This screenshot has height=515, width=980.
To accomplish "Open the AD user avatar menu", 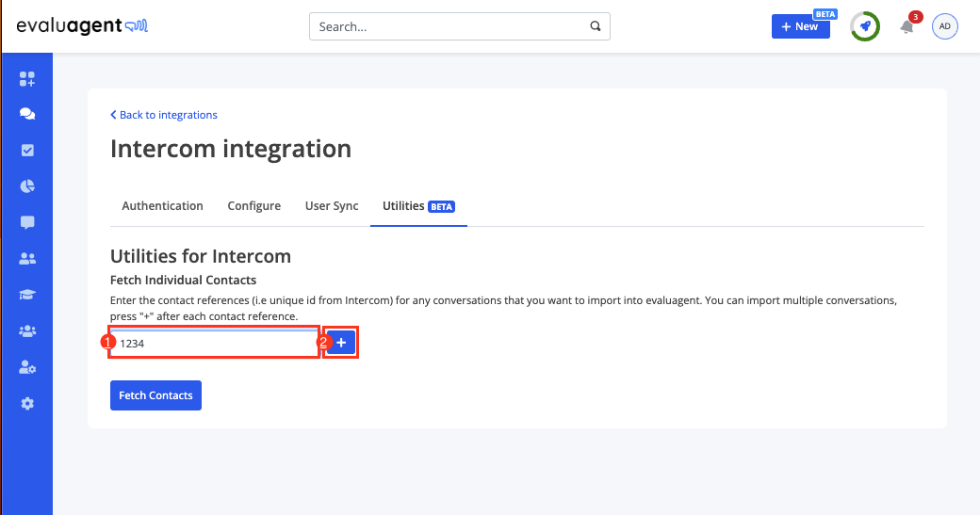I will [944, 26].
